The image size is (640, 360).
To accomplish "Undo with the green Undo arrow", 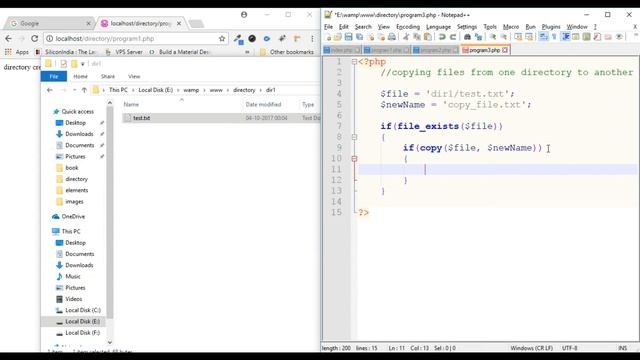I will tap(442, 37).
